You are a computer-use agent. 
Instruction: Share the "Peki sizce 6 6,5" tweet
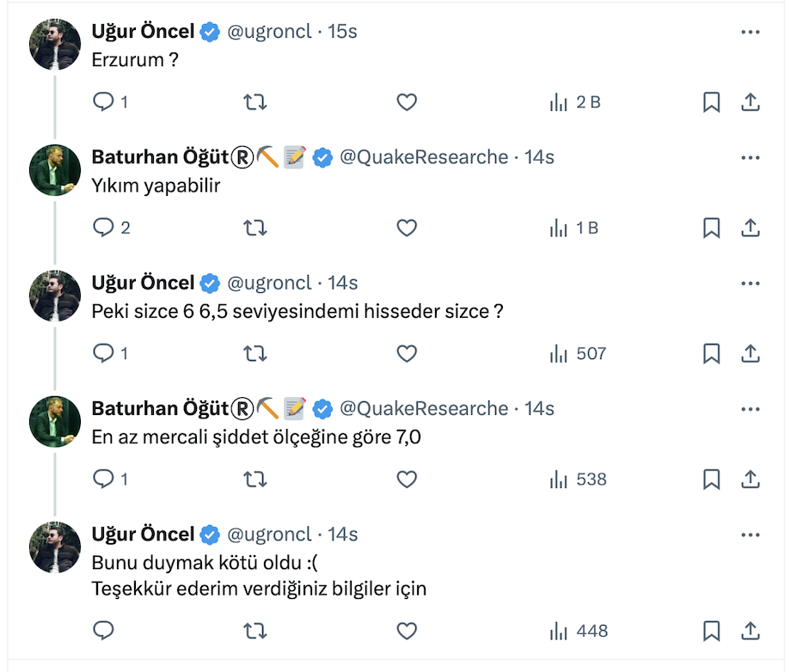750,353
